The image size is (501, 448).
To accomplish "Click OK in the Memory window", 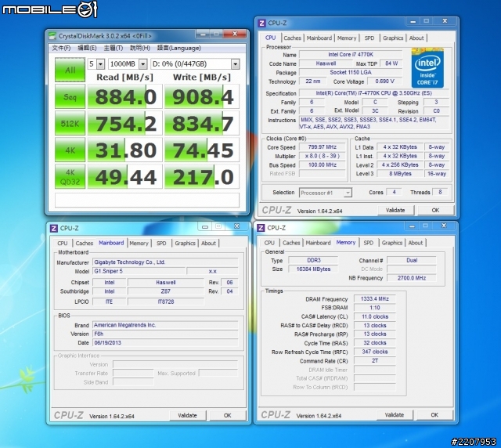I will pyautogui.click(x=434, y=415).
